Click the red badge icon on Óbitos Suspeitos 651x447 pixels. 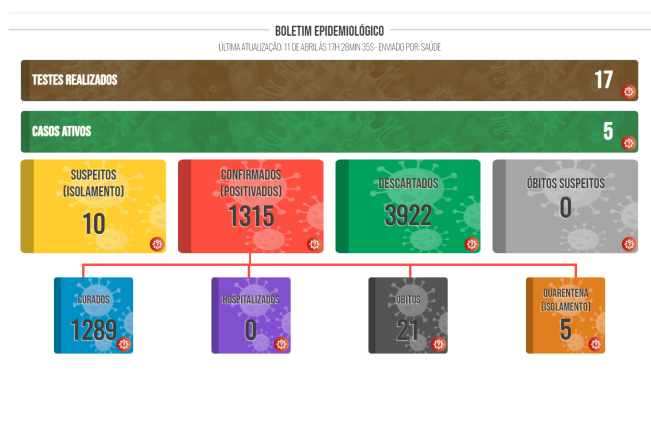click(628, 244)
